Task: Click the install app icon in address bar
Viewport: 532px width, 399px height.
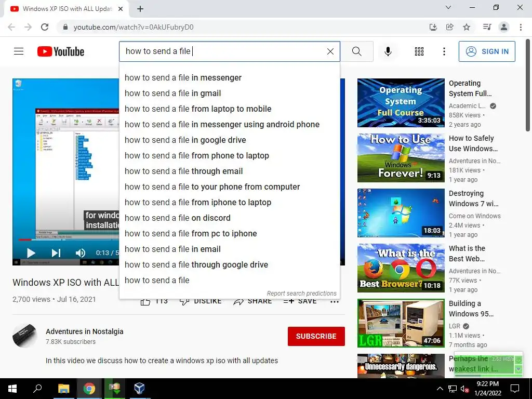Action: click(x=433, y=27)
